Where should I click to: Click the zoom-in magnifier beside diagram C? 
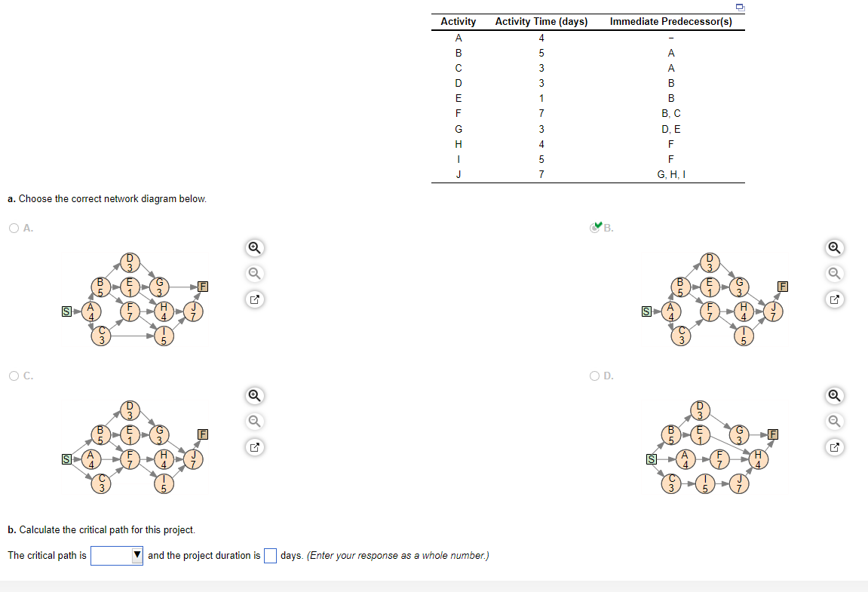(x=254, y=395)
